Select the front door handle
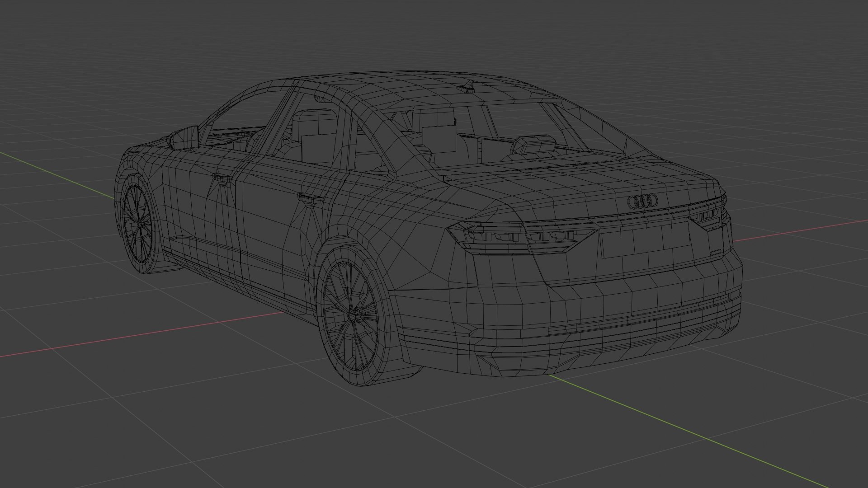Screen dimensions: 868x488 tap(222, 178)
